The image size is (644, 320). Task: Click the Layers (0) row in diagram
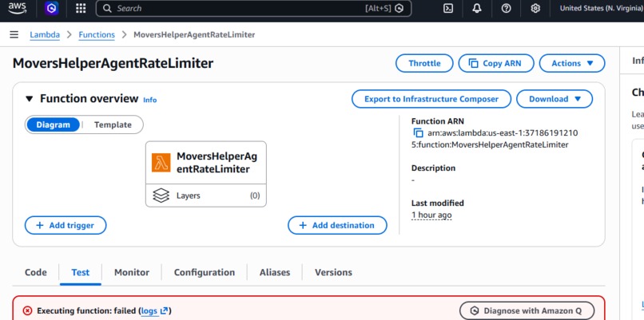point(206,196)
